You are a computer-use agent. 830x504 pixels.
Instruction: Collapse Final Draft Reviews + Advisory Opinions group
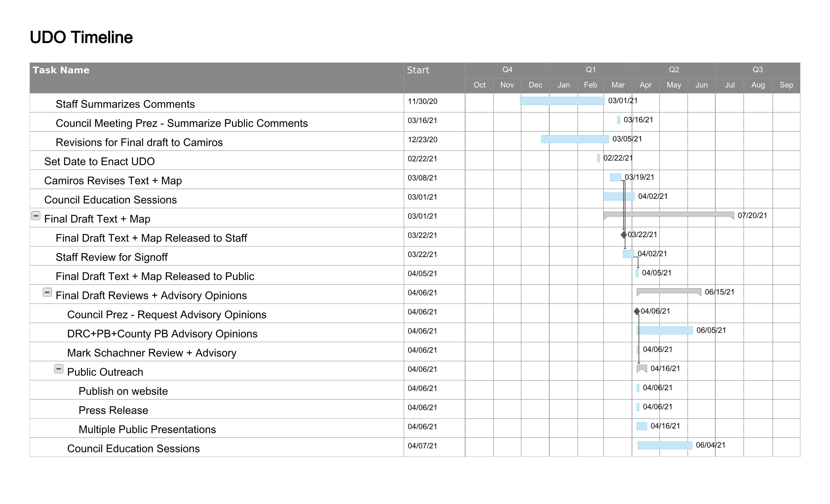pyautogui.click(x=47, y=292)
